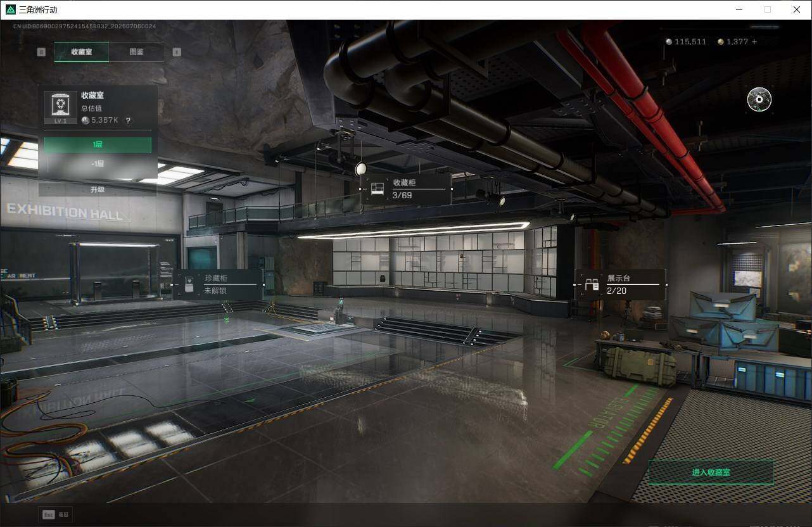
Task: Click the 三角洲行动 title bar app icon
Action: tap(10, 10)
